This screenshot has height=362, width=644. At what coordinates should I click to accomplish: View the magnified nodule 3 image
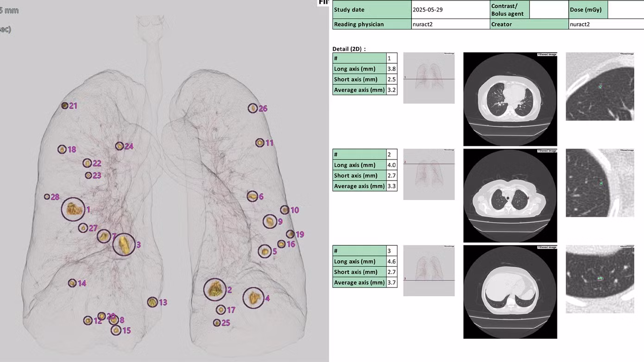600,279
